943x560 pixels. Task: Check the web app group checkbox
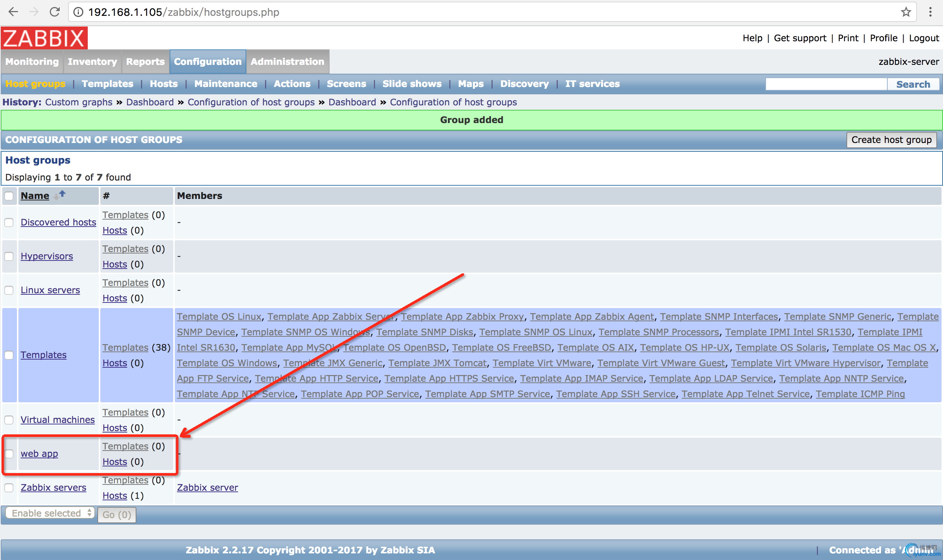9,454
